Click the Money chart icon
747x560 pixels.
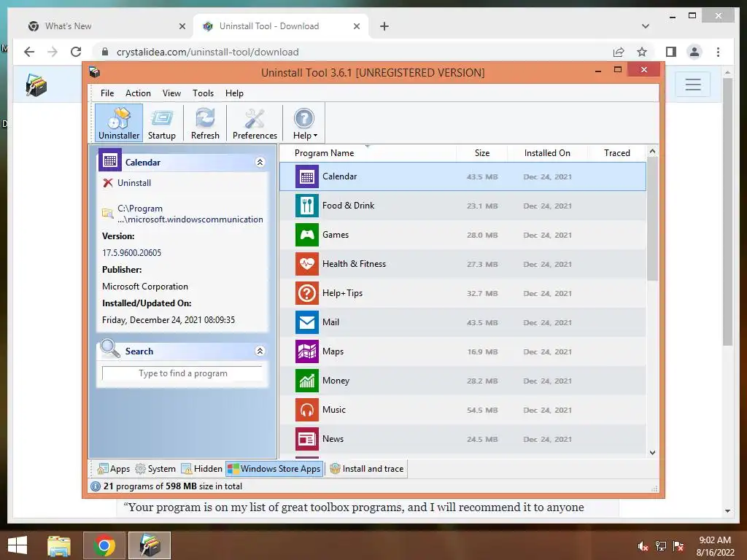click(307, 381)
